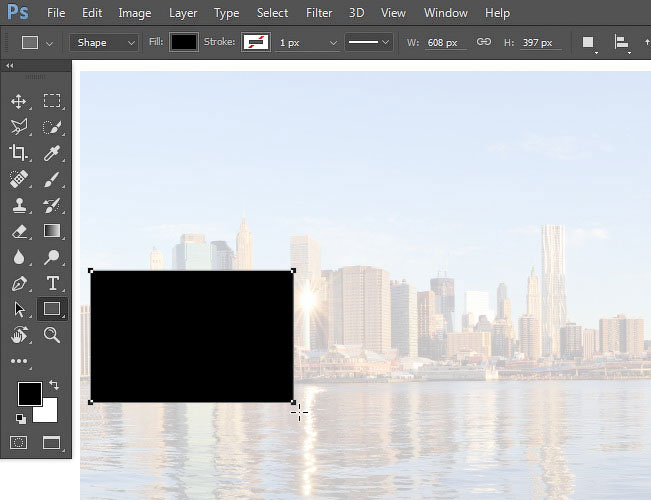
Task: Select the Pen tool
Action: point(19,284)
